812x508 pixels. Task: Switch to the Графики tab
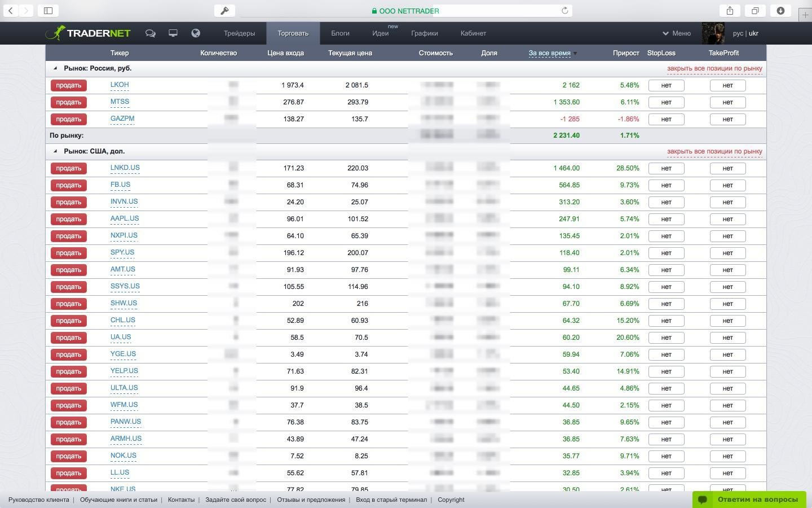[x=424, y=33]
